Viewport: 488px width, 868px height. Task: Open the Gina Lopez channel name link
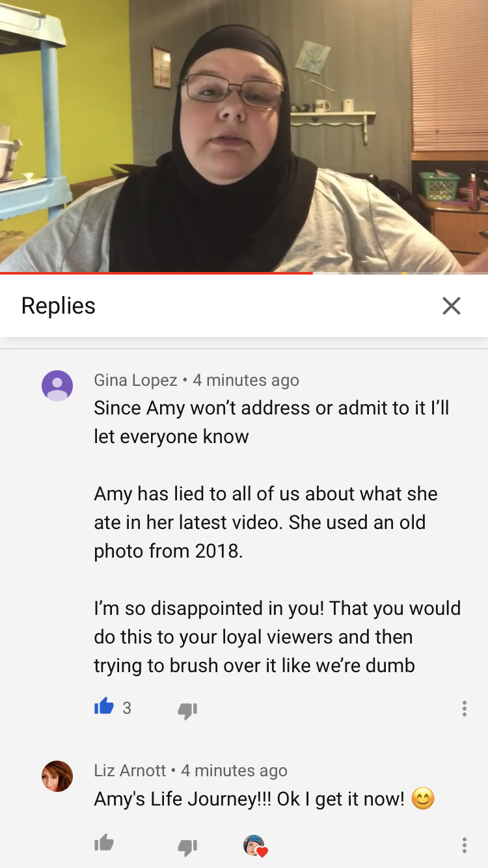click(135, 380)
